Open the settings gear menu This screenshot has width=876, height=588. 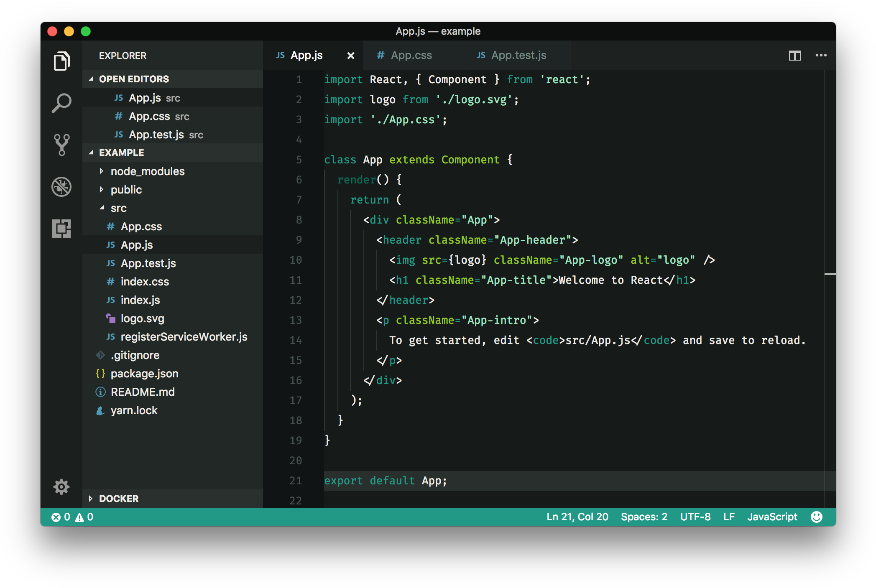coord(61,487)
